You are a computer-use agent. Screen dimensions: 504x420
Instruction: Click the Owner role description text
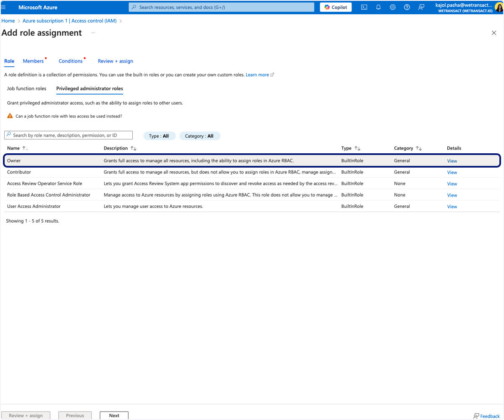[199, 161]
